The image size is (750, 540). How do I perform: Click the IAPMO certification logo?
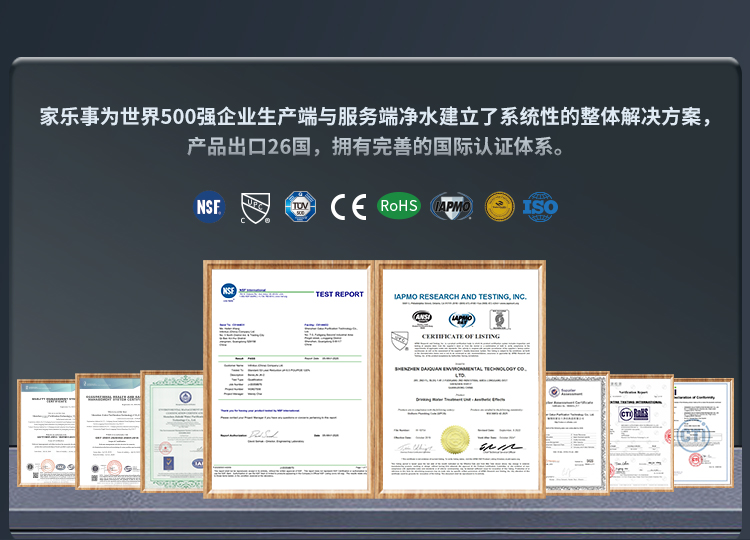451,206
